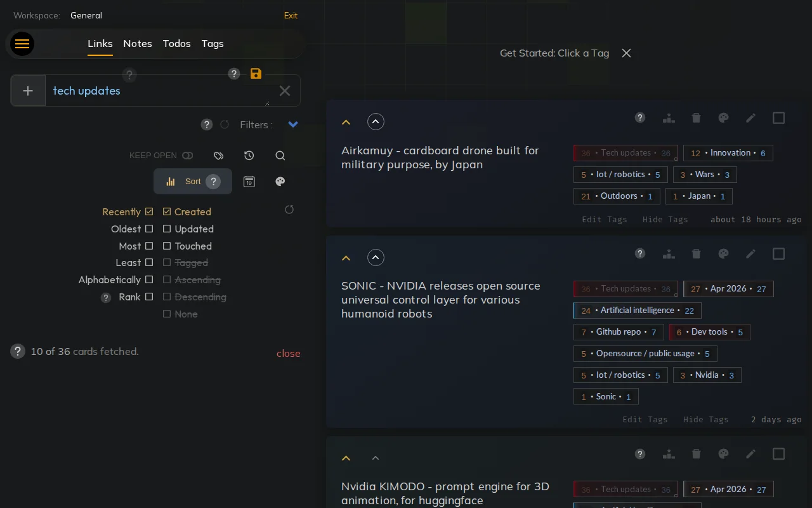The image size is (812, 508).
Task: Click Edit Tags on Airkamuy card
Action: (605, 219)
